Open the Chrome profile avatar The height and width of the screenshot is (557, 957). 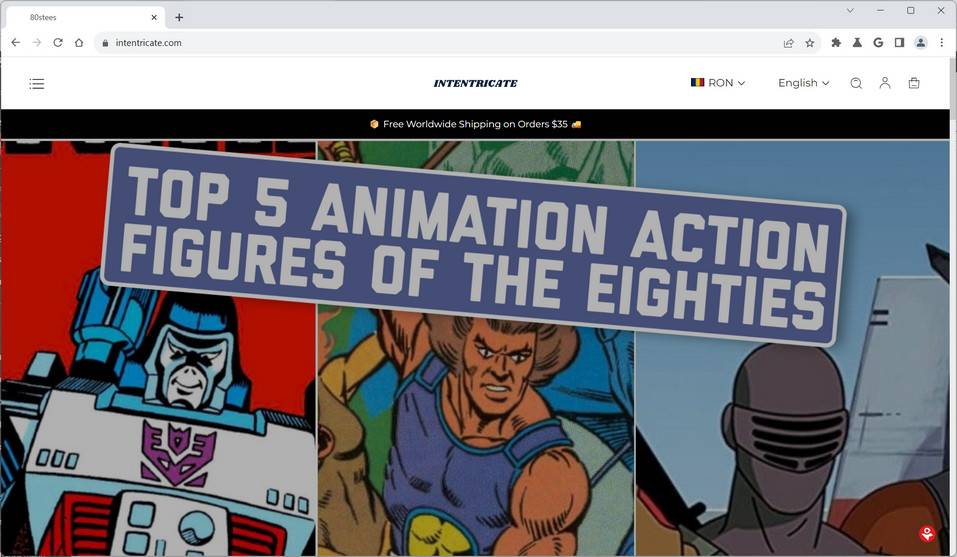(x=920, y=43)
